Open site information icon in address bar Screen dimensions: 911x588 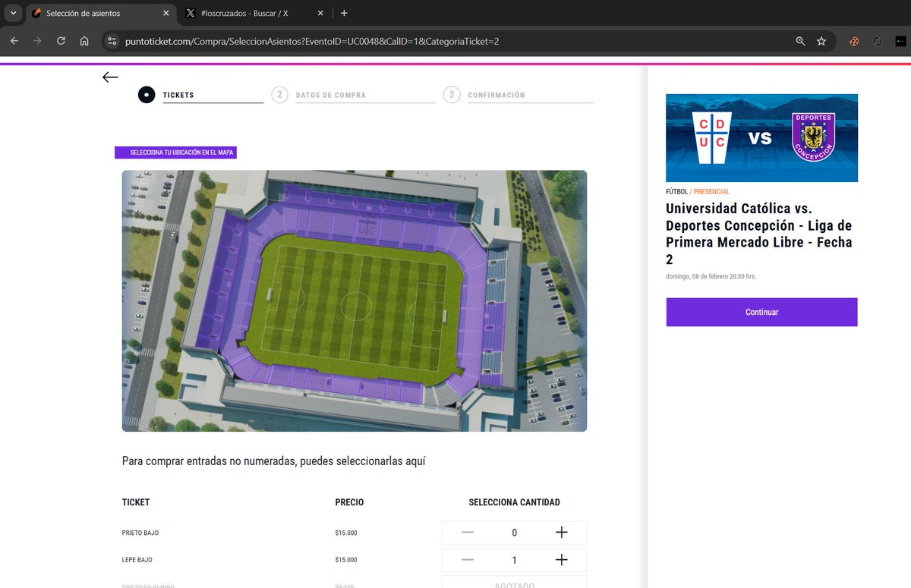coord(112,41)
